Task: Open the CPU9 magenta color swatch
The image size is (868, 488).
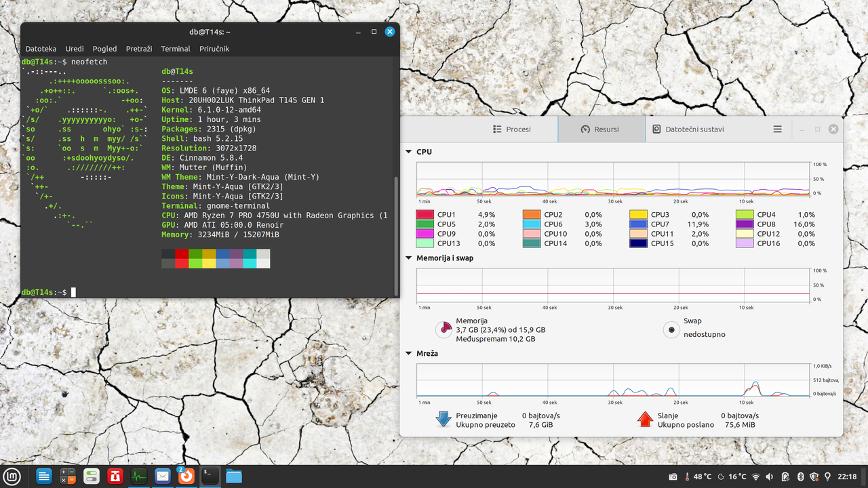Action: 425,234
